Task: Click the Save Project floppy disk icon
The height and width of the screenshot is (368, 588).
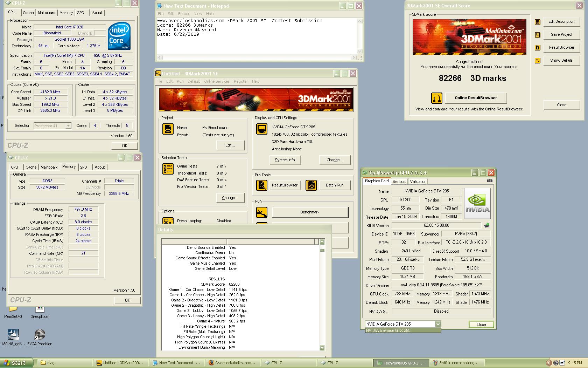Action: coord(538,35)
